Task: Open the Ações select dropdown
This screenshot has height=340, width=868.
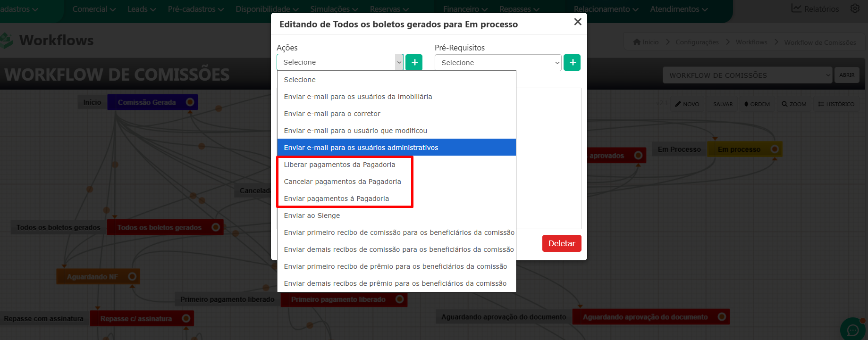Action: tap(340, 62)
